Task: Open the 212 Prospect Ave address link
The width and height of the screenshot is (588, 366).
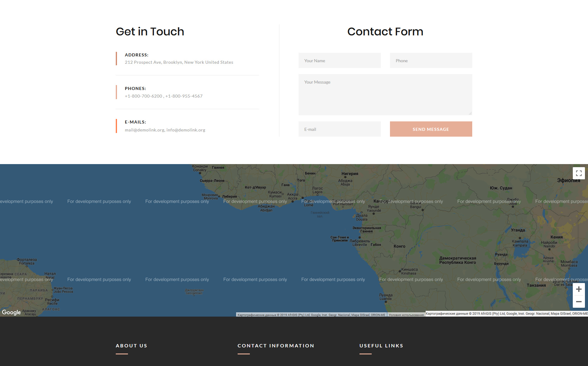Action: tap(179, 62)
